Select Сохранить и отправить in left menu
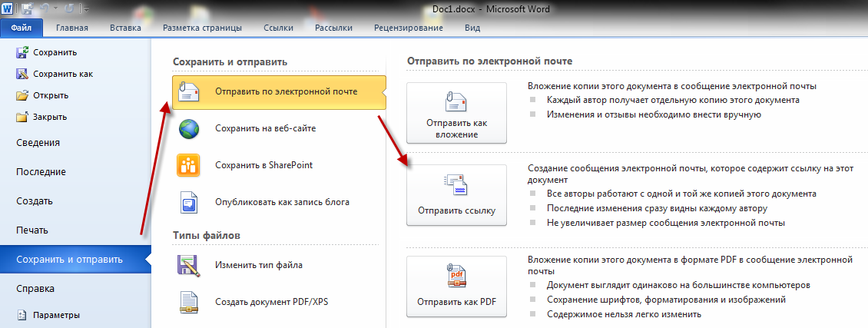 pos(75,260)
